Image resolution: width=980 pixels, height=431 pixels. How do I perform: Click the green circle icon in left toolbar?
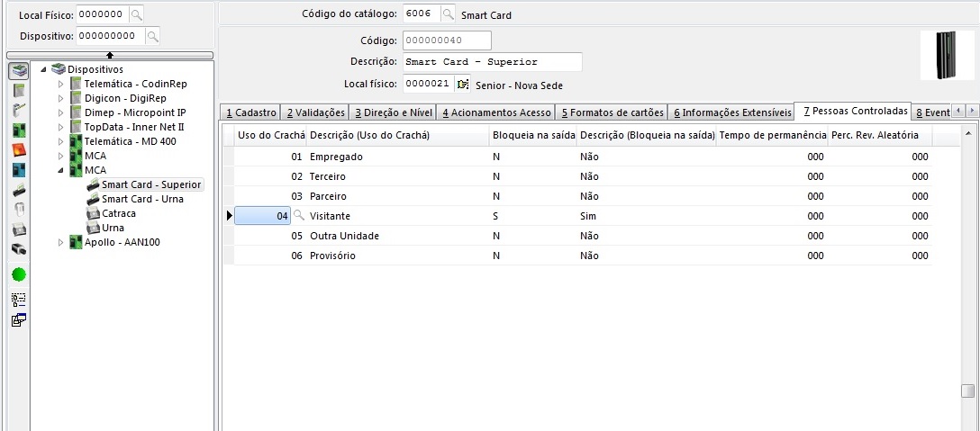18,274
